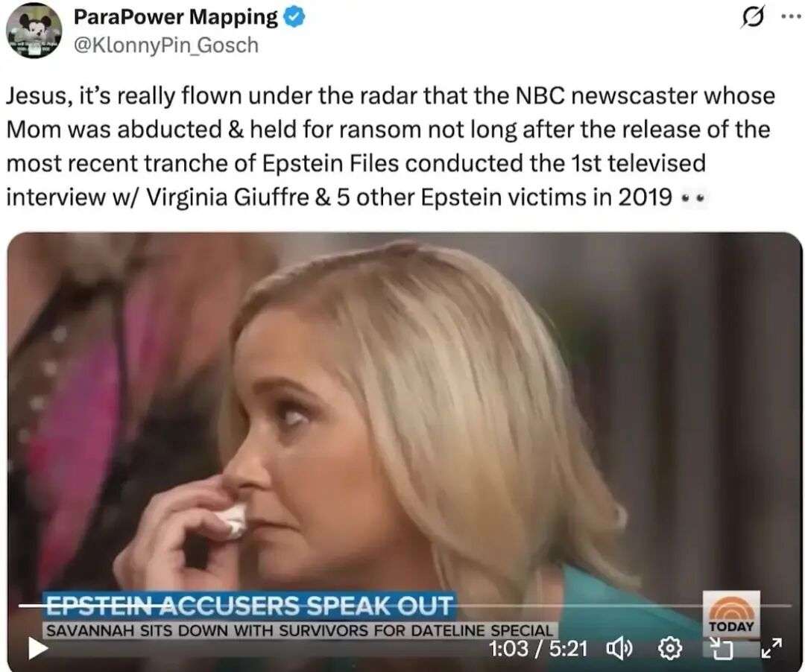The width and height of the screenshot is (805, 672).
Task: Mute the video using the speaker icon
Action: (x=619, y=650)
